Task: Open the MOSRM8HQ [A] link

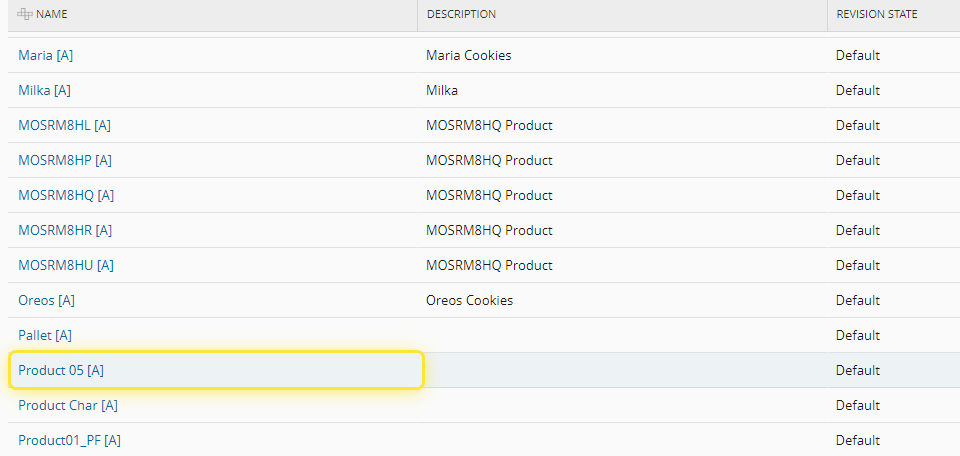Action: coord(66,195)
